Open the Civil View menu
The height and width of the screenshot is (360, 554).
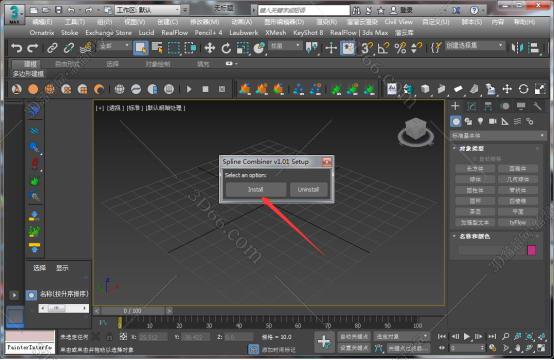pos(399,22)
